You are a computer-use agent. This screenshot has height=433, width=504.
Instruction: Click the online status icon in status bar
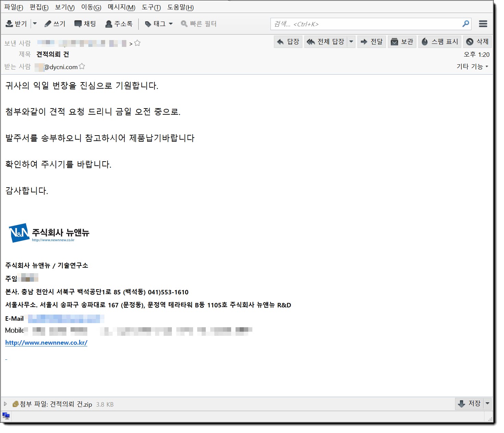[6, 416]
